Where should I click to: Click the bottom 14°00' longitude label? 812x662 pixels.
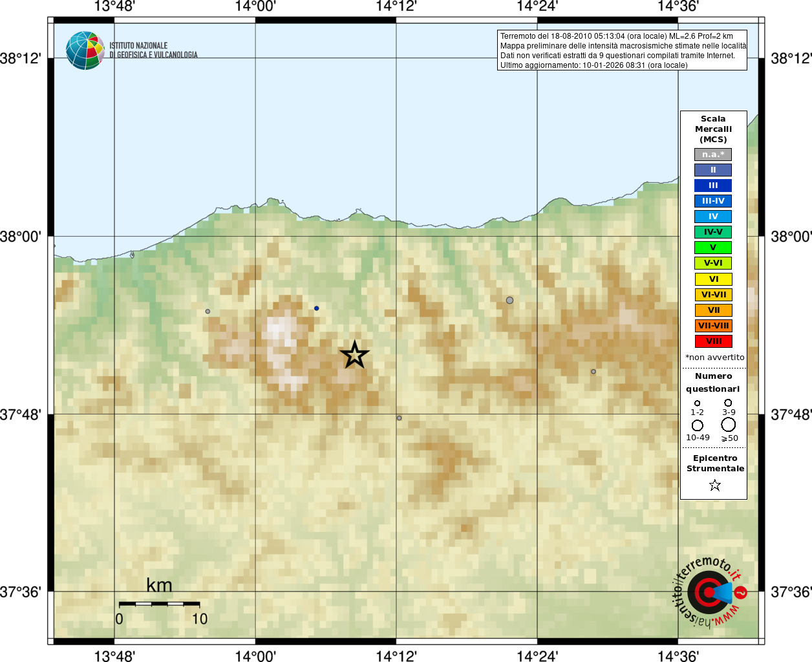click(255, 656)
